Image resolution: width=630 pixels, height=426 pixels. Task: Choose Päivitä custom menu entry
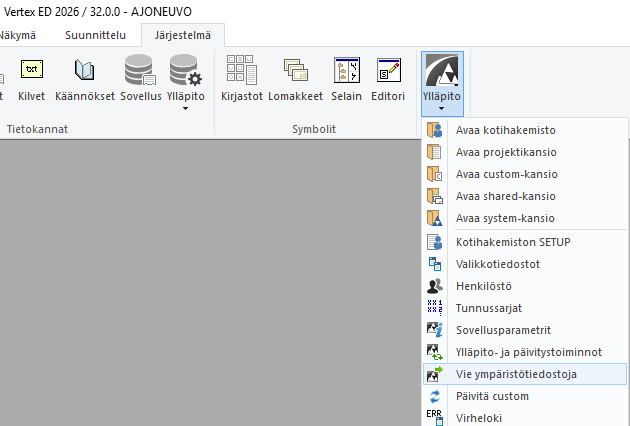click(x=525, y=396)
